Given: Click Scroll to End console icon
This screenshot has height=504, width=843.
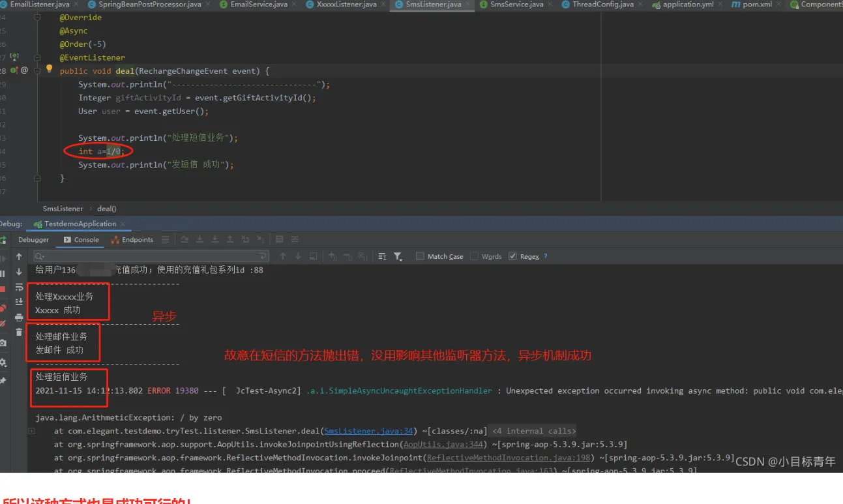Looking at the screenshot, I should 20,302.
